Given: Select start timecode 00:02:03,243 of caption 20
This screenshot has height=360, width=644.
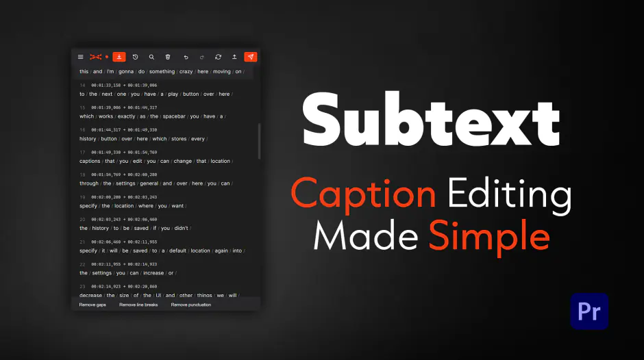Looking at the screenshot, I should 106,220.
